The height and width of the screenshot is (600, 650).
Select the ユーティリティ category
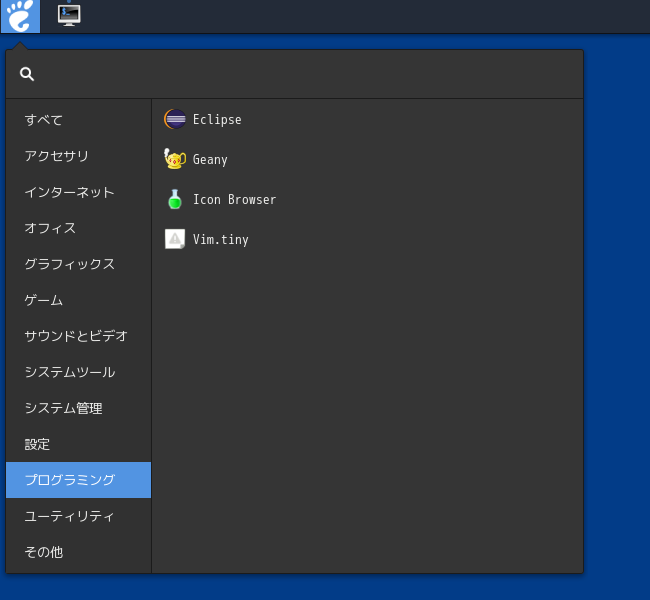pos(79,516)
